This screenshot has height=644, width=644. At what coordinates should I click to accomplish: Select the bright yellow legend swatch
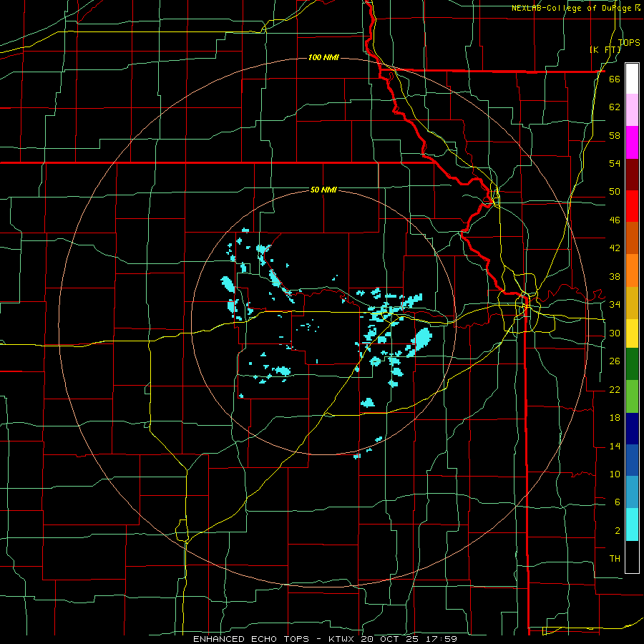[x=632, y=333]
